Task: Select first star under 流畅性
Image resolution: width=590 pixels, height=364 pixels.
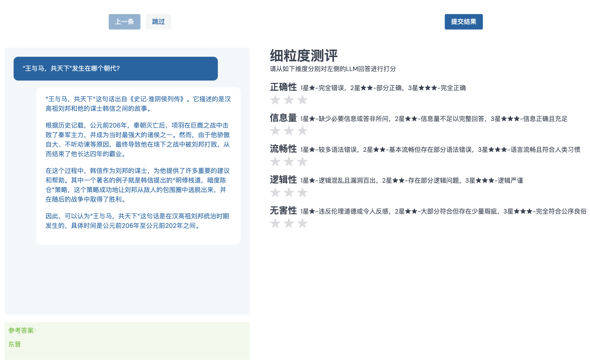Action: (275, 162)
